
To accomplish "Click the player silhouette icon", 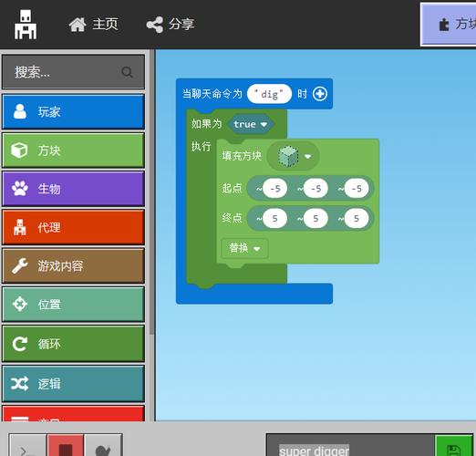I will point(20,111).
